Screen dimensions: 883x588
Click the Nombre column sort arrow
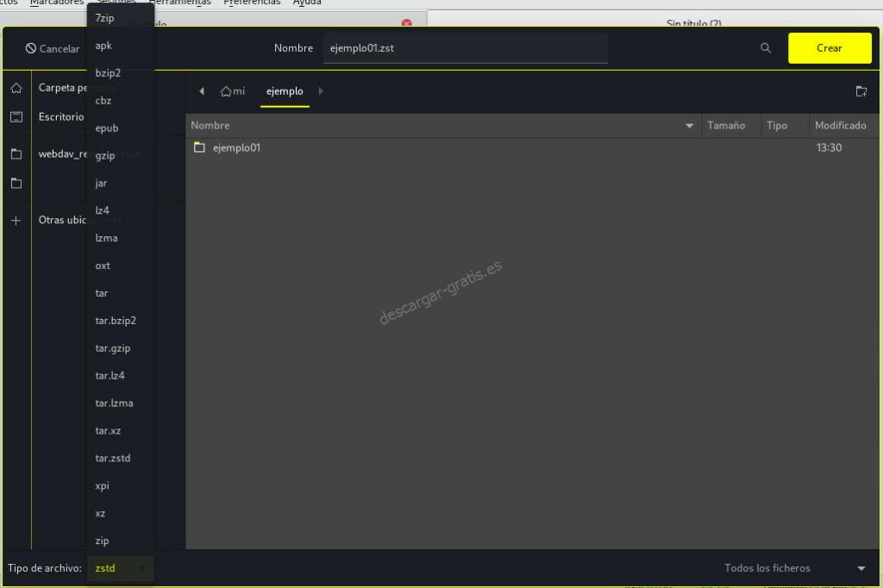[689, 126]
